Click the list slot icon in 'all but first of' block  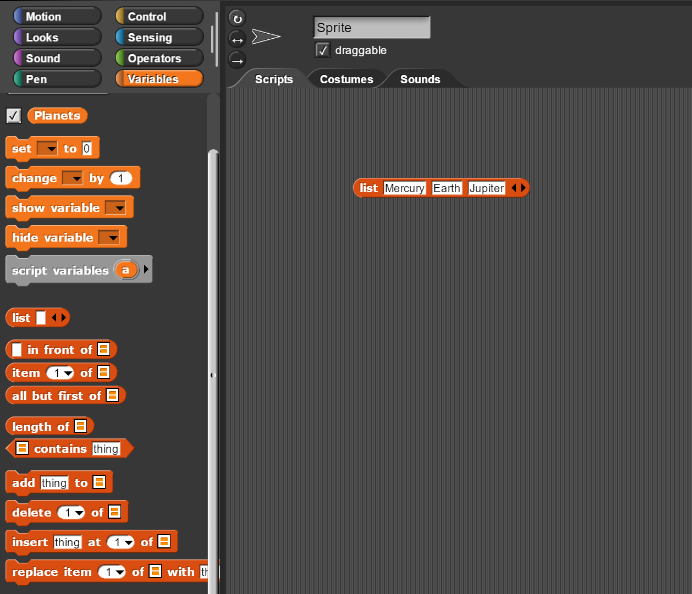point(112,396)
